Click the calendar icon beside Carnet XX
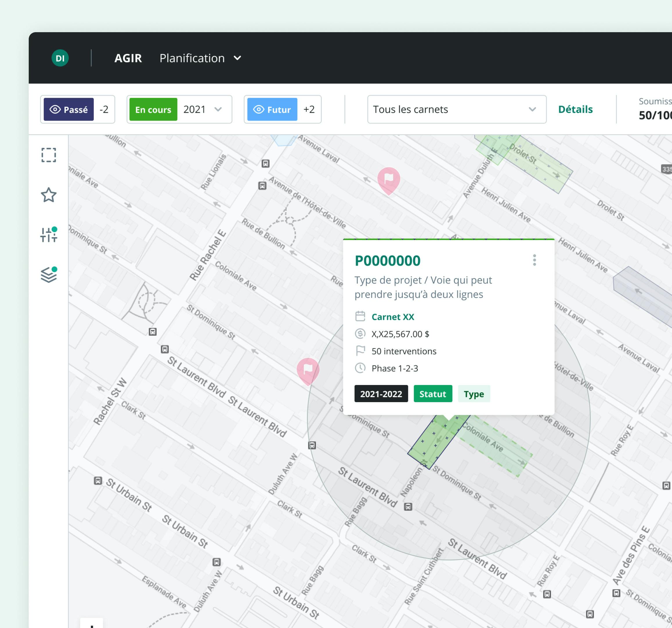 click(x=360, y=317)
